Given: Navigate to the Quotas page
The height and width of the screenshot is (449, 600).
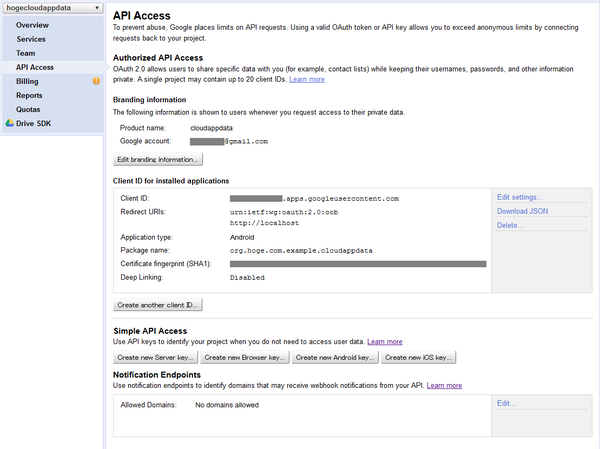Looking at the screenshot, I should (x=28, y=109).
